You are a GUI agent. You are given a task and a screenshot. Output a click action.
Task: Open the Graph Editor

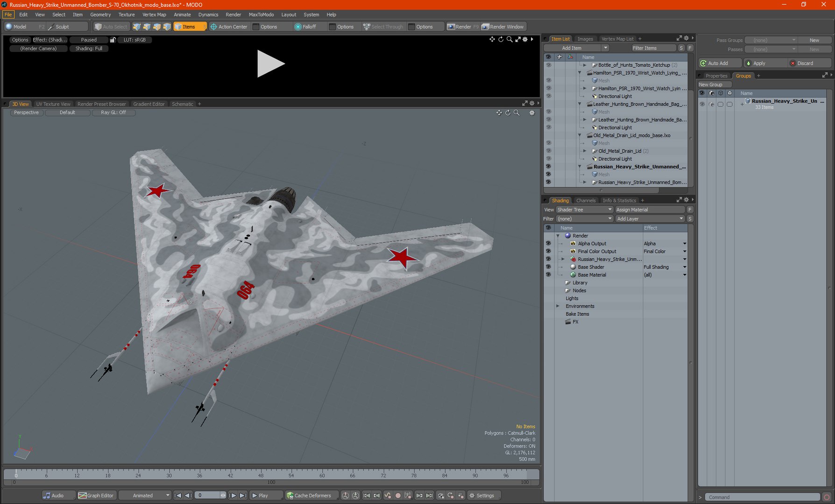point(96,496)
